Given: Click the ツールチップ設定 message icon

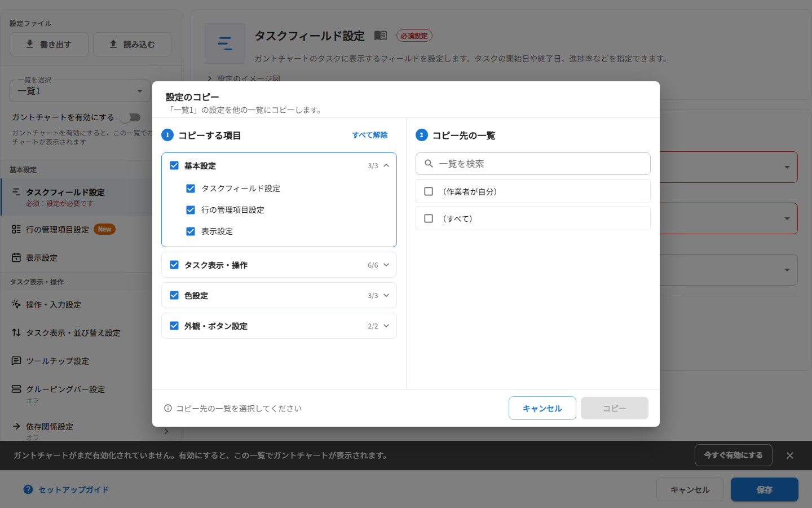Looking at the screenshot, I should [x=16, y=361].
